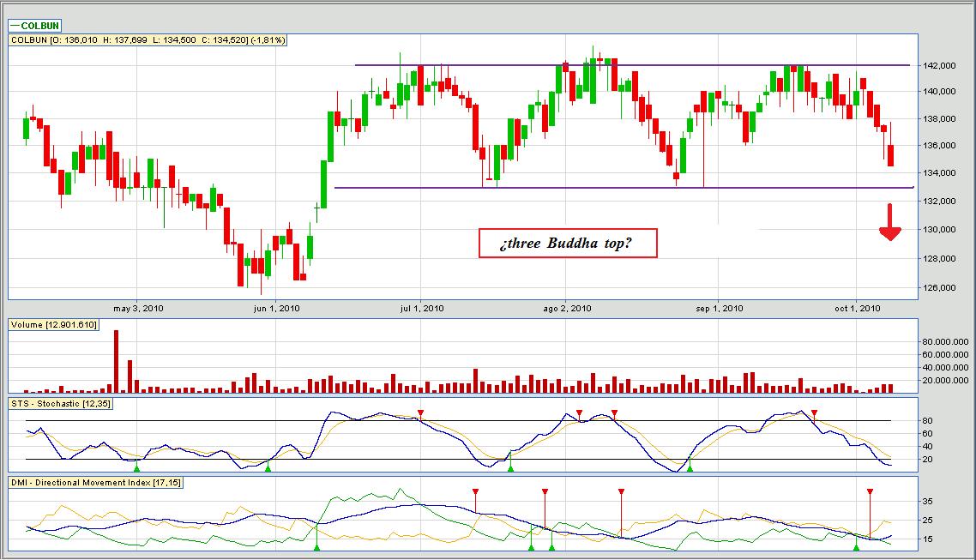This screenshot has height=560, width=976.
Task: Select the sep 1, 2010 date label
Action: click(x=720, y=308)
